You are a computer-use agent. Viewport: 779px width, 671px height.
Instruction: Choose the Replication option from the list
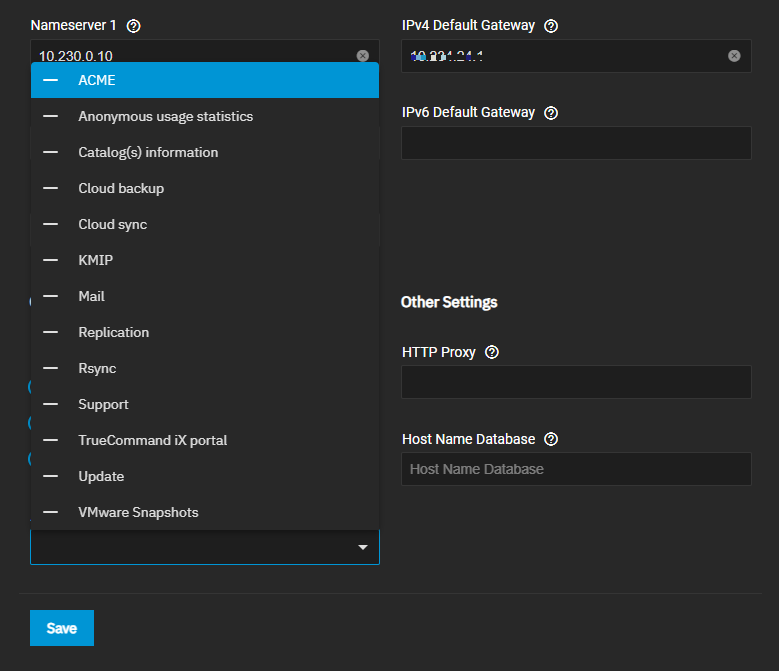pos(113,333)
